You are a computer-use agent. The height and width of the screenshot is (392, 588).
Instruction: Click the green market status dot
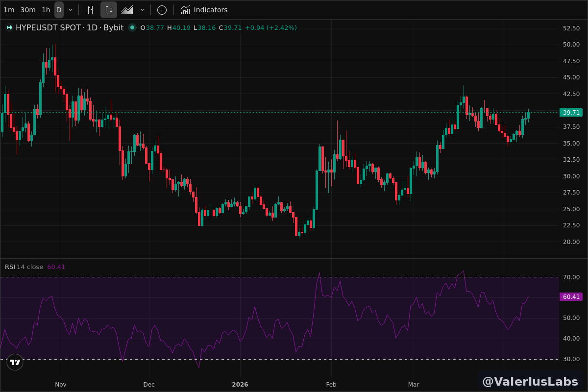tap(132, 28)
